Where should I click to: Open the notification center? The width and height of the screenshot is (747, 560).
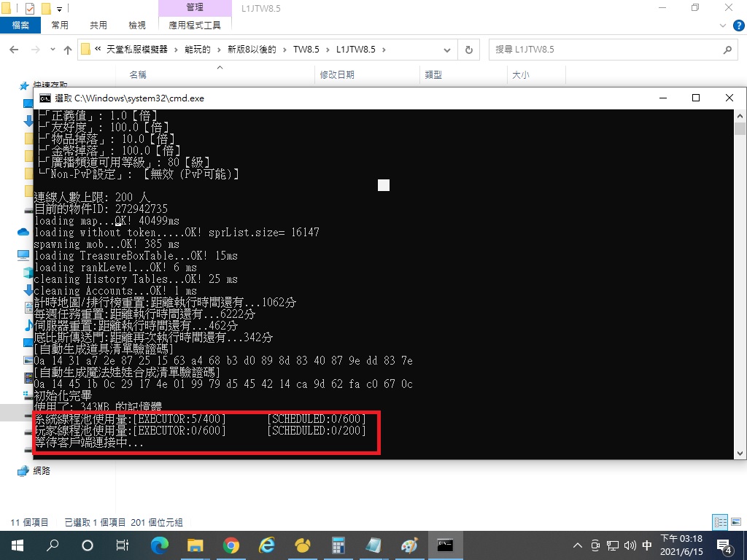click(724, 545)
